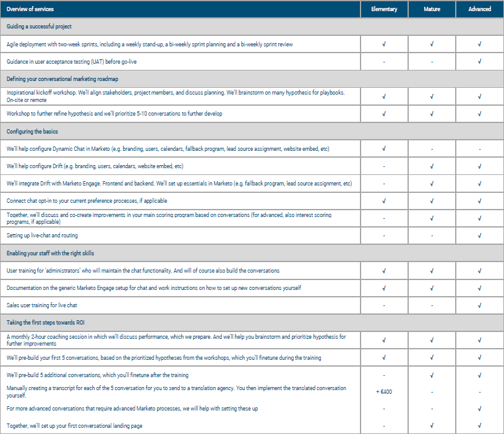Click Elementary checkmark for chat opt-in row
The height and width of the screenshot is (434, 504).
tap(384, 201)
